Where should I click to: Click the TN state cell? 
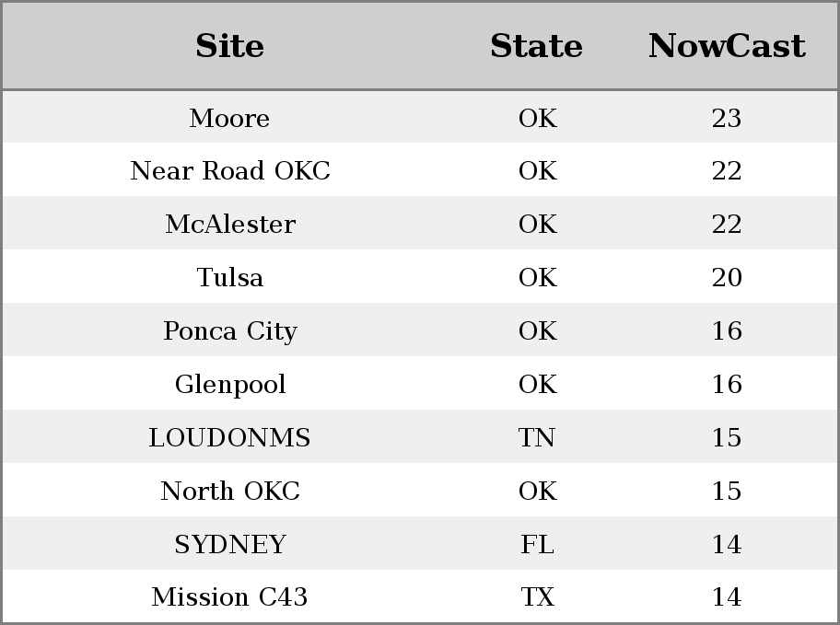[537, 437]
